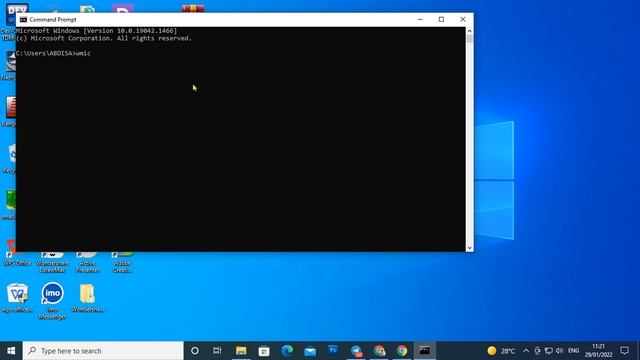The width and height of the screenshot is (640, 360).
Task: Open Command Prompt title bar system icon
Action: [x=23, y=20]
